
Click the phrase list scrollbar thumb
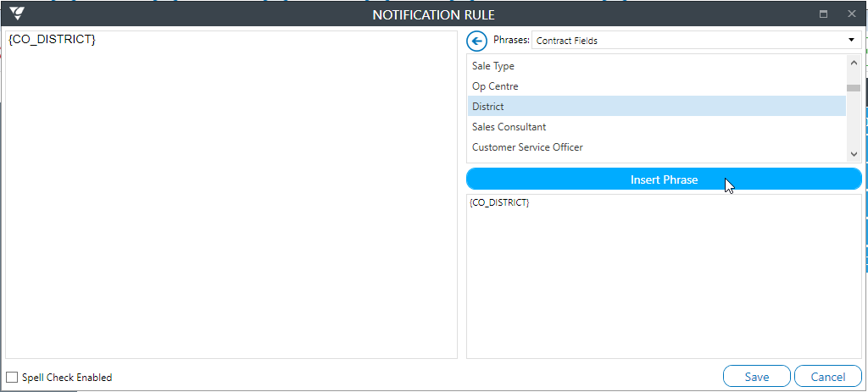[x=853, y=88]
